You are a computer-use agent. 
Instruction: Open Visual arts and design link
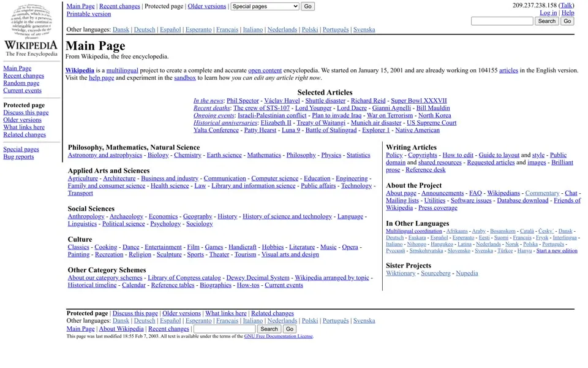click(290, 255)
